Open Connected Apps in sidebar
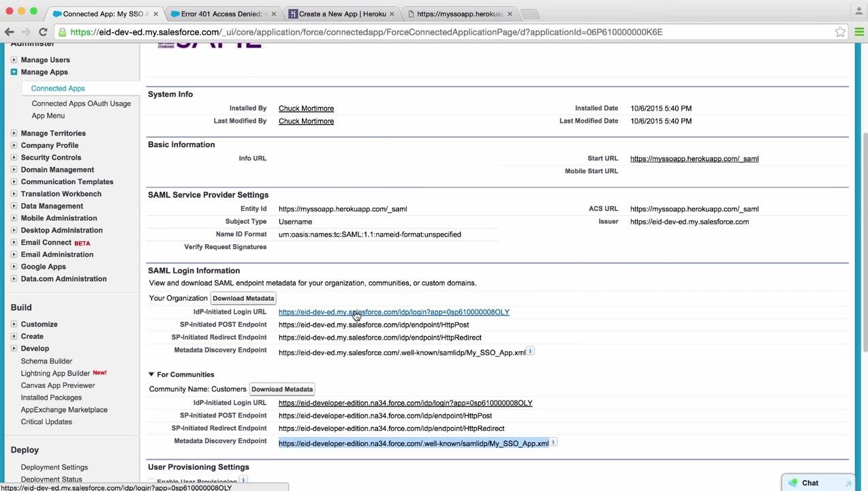Viewport: 868px width, 491px height. pos(58,89)
